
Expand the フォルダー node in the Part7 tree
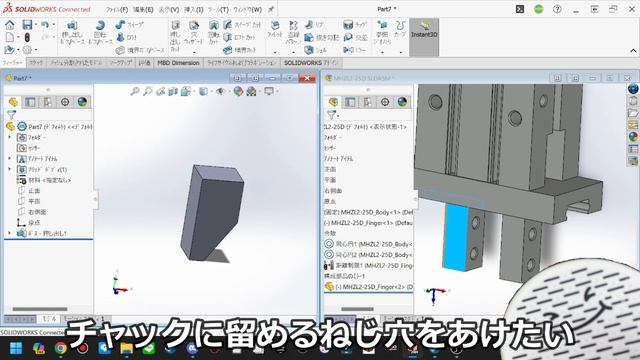(x=10, y=137)
